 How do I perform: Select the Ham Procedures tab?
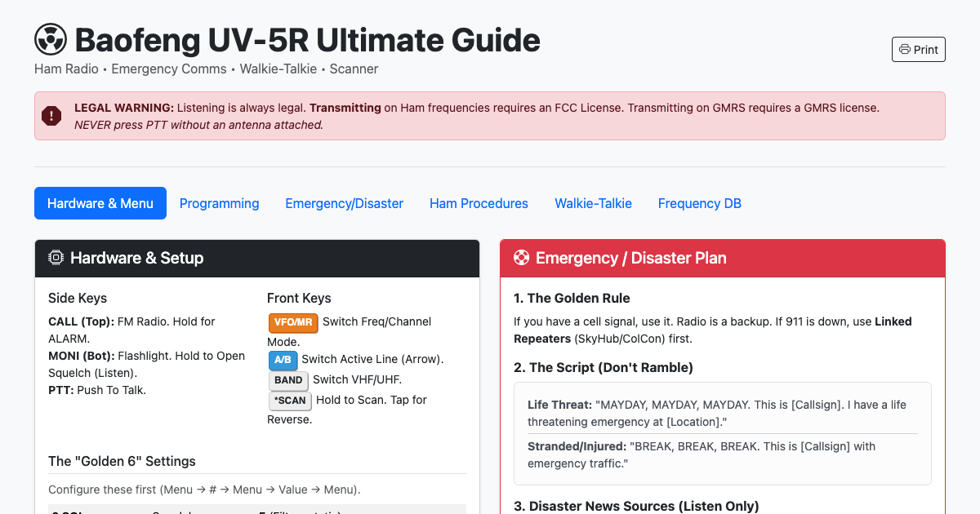(x=479, y=203)
